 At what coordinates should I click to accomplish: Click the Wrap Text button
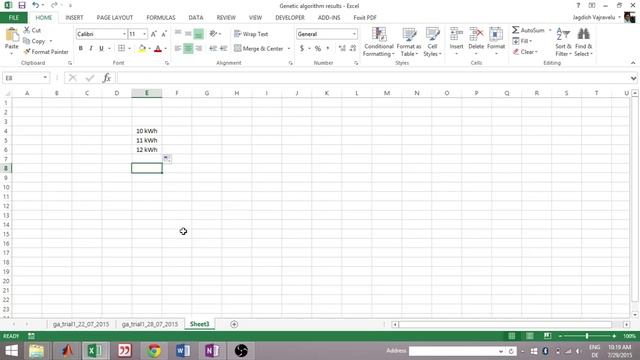(x=251, y=34)
